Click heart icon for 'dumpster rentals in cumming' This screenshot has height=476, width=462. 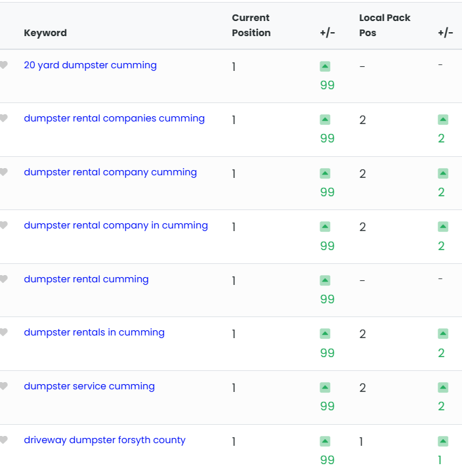point(3,332)
